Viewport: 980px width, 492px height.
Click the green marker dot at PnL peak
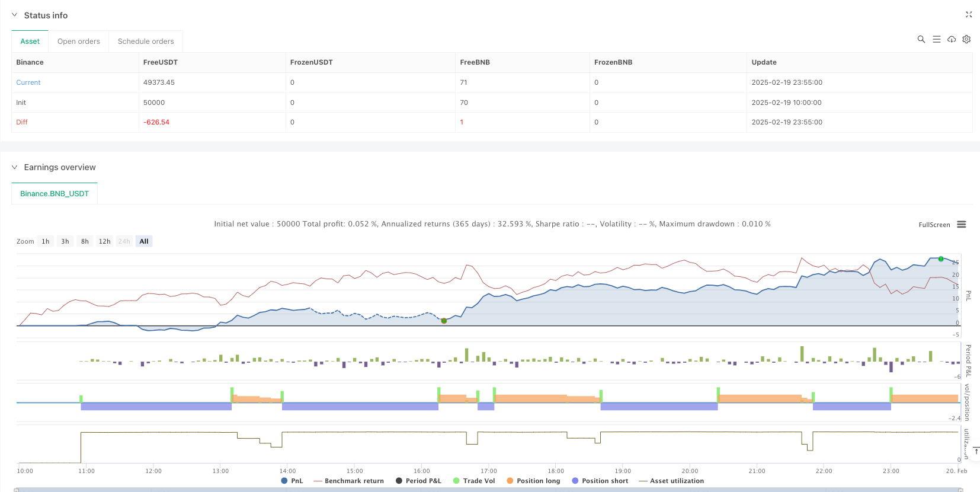pyautogui.click(x=941, y=259)
